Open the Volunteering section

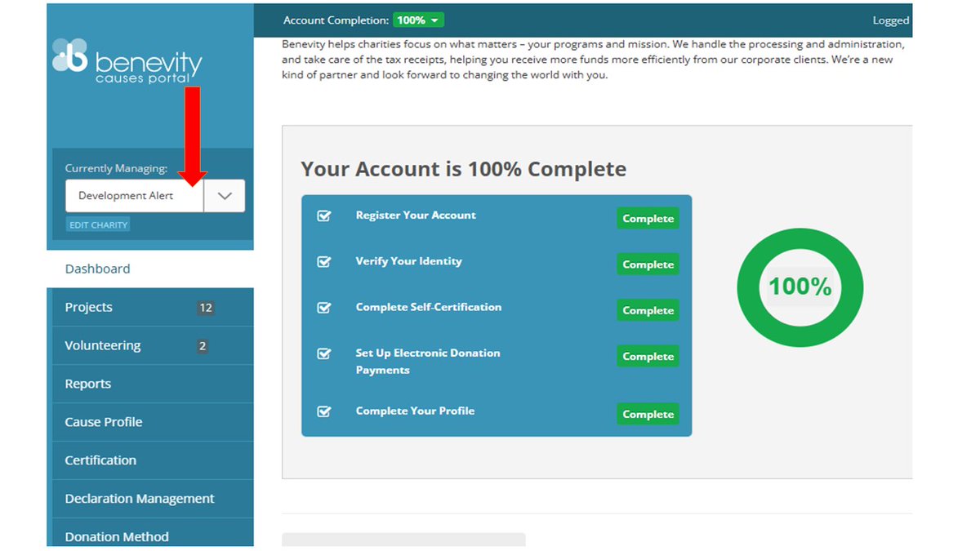[153, 346]
